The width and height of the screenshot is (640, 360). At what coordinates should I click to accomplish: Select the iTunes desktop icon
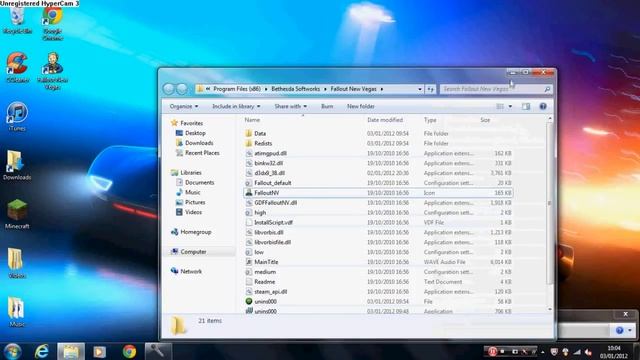[17, 116]
